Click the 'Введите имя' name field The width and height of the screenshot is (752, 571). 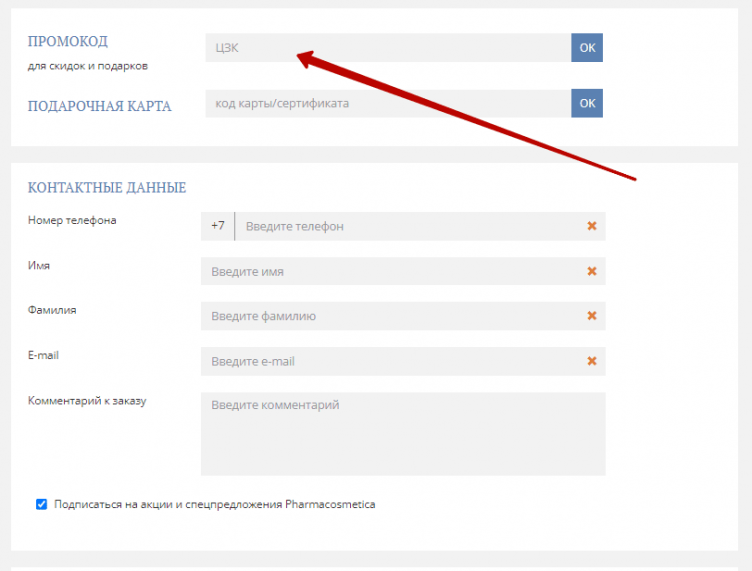tap(390, 271)
